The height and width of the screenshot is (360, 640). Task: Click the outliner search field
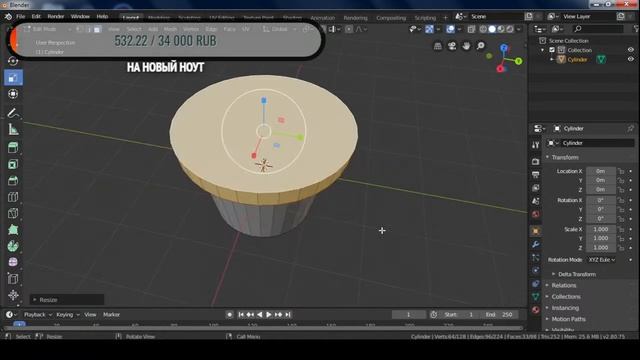coord(598,29)
